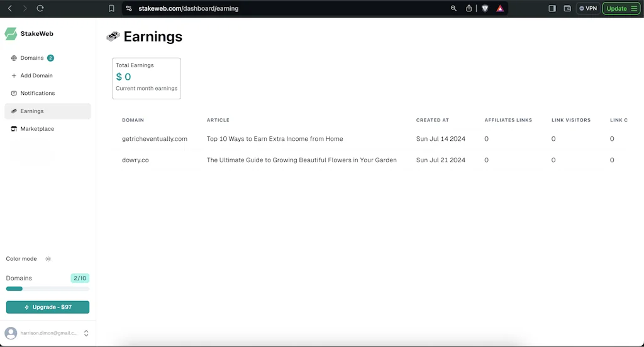Open the Brave Shields lion icon
This screenshot has width=644, height=347.
[485, 8]
